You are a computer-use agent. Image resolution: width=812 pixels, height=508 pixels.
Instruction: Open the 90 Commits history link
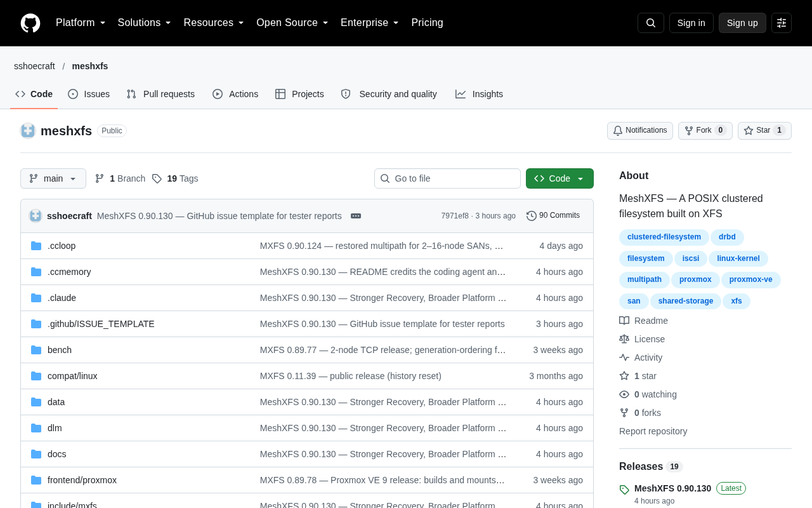click(x=553, y=216)
